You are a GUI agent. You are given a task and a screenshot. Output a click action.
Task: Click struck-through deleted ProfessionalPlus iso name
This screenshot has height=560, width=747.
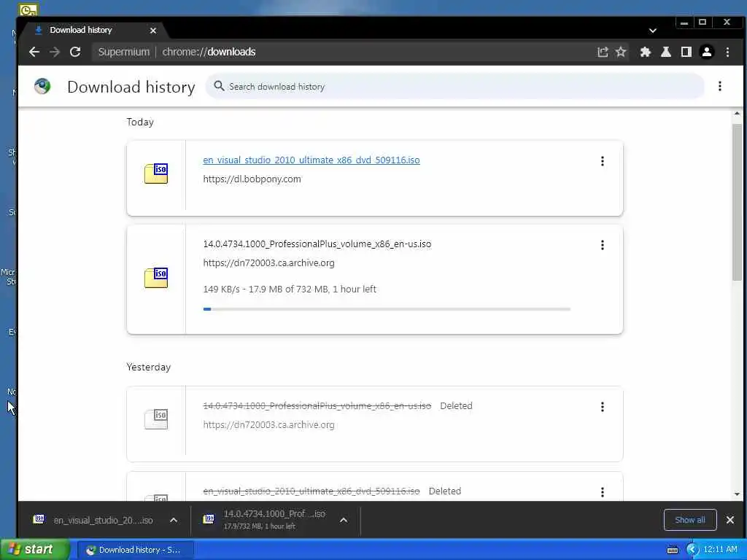pyautogui.click(x=317, y=405)
